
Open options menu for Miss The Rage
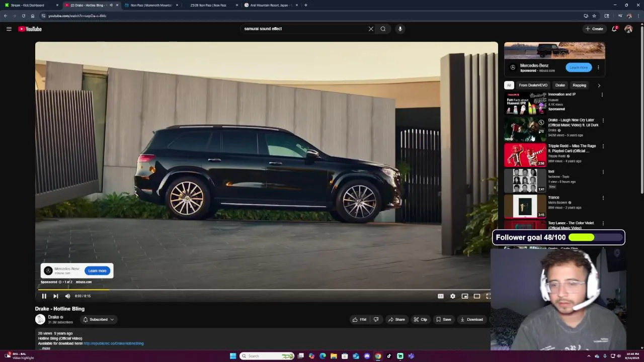coord(603,146)
